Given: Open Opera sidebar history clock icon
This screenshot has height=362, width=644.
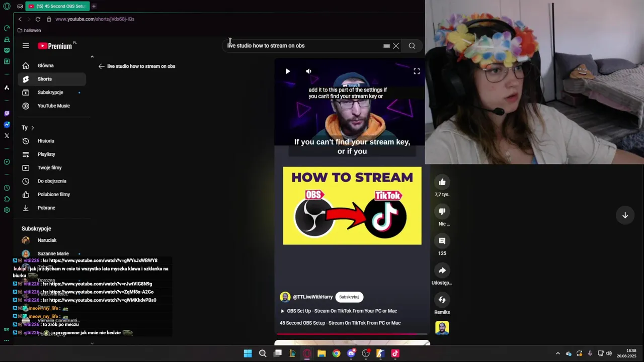Looking at the screenshot, I should [x=7, y=188].
